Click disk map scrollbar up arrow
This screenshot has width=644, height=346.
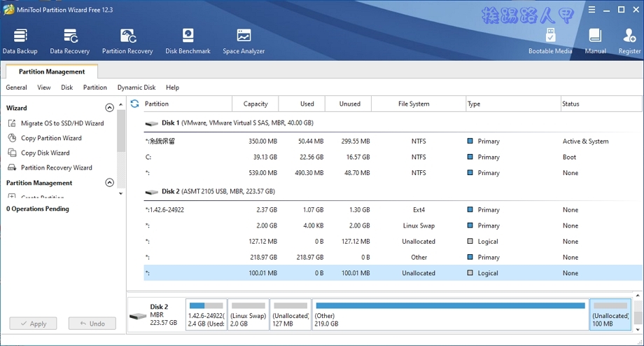point(638,296)
